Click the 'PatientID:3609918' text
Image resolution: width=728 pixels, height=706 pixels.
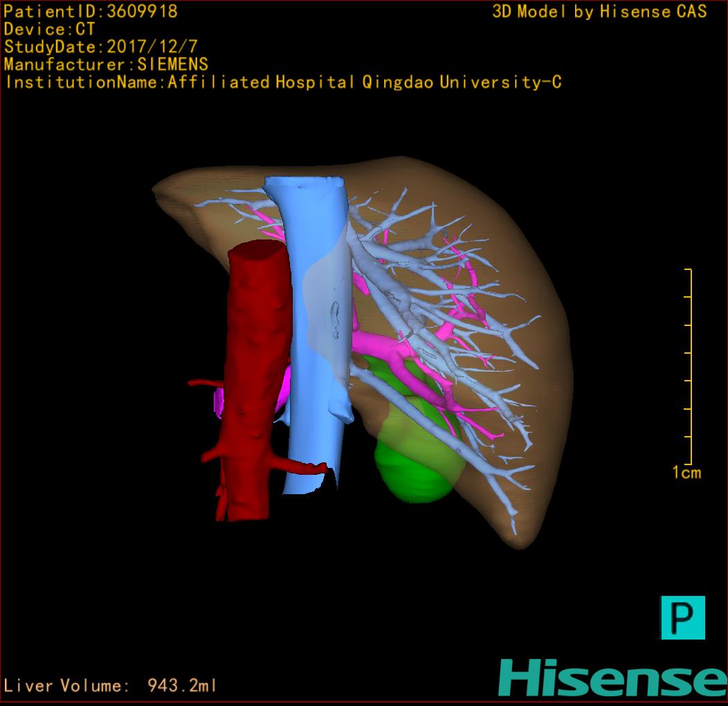(x=91, y=12)
